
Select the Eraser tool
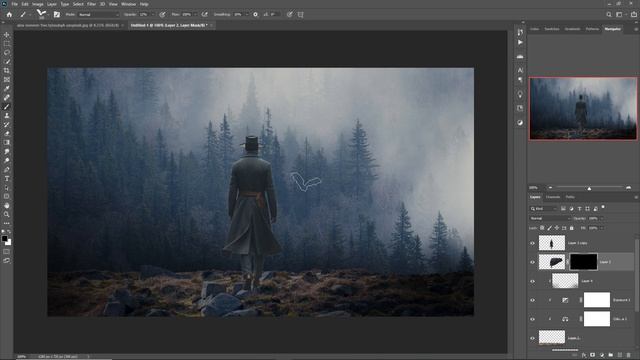coord(7,133)
